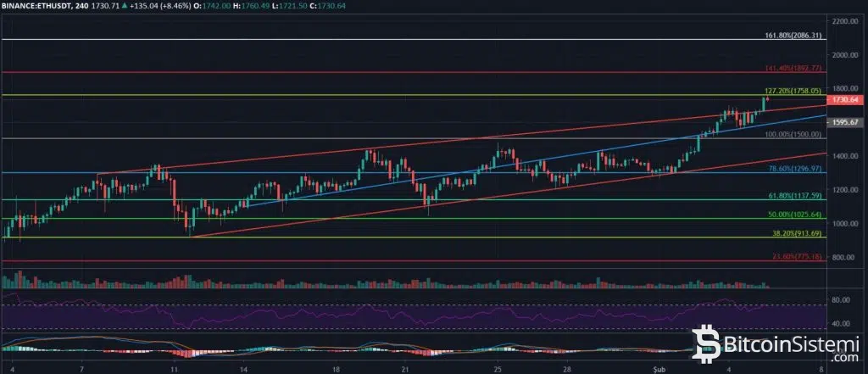Click the RSI 80.00 level on scale
The width and height of the screenshot is (868, 374).
pyautogui.click(x=844, y=300)
